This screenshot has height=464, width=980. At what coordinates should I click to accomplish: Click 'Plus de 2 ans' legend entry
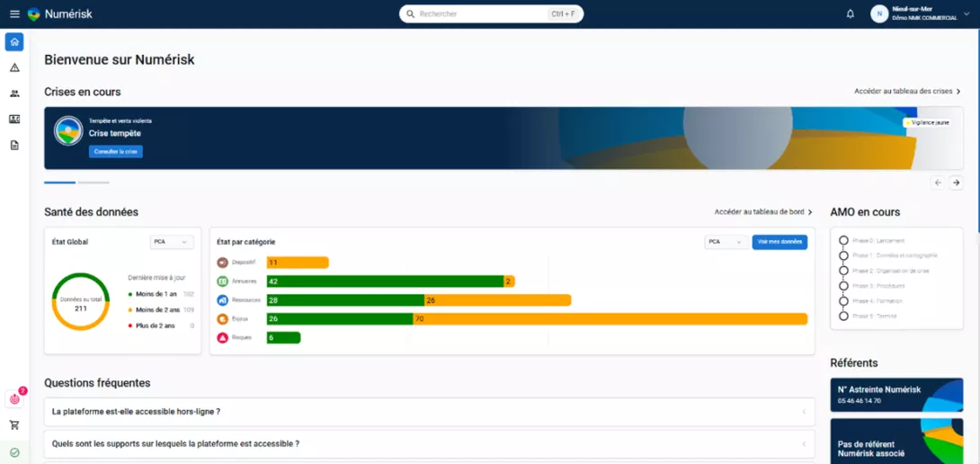161,326
